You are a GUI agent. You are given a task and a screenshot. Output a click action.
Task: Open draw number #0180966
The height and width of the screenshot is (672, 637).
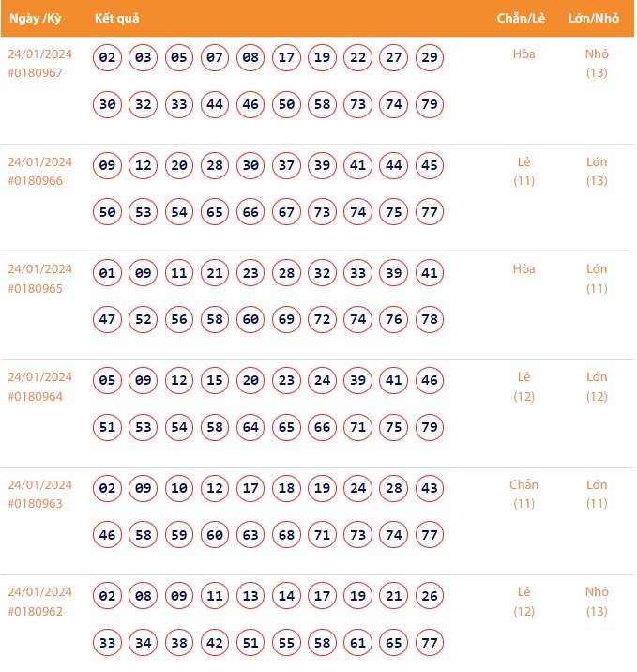(x=36, y=180)
